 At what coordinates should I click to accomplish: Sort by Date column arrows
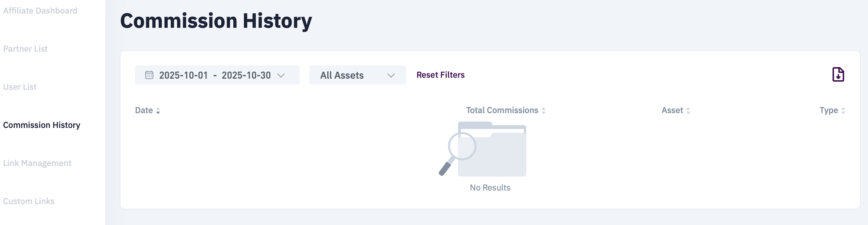coord(158,110)
